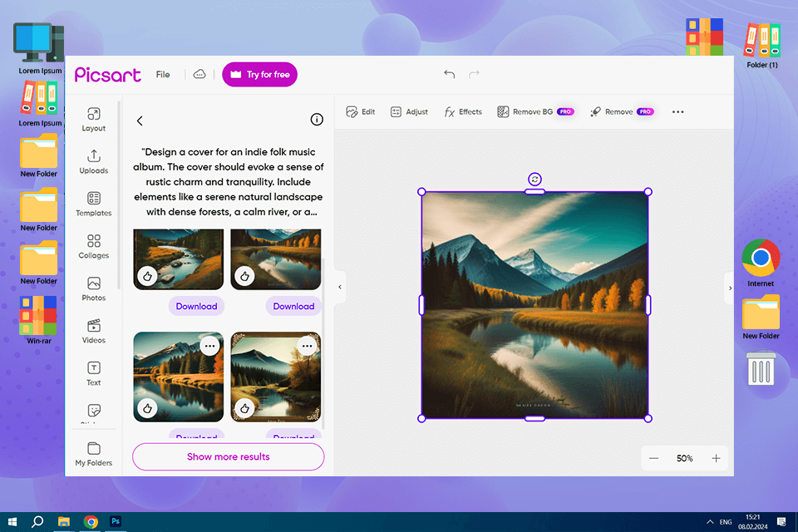Select the second generated lake thumbnail

coord(275,259)
